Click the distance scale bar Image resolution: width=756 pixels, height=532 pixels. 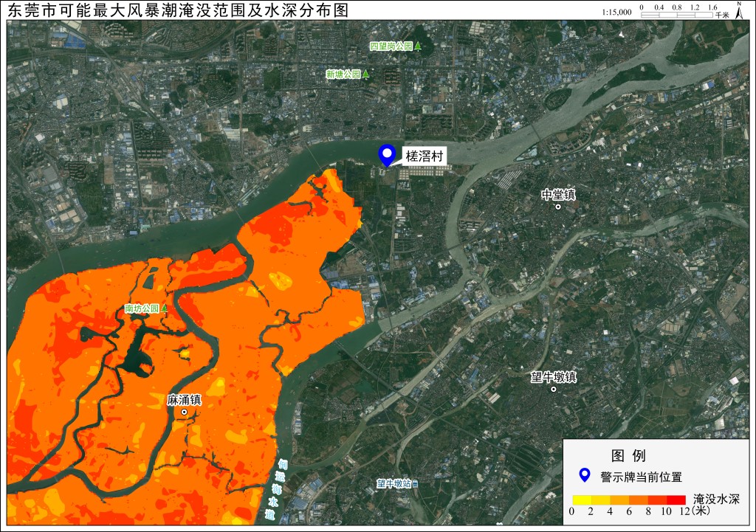[676, 15]
